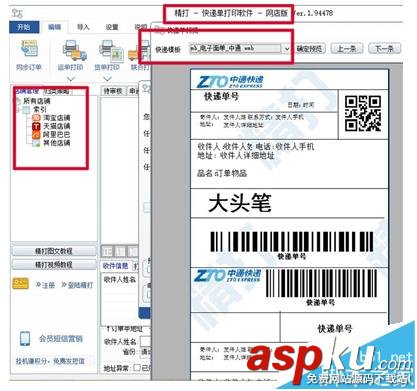Click the 注册 register link
This screenshot has height=391, width=417.
pyautogui.click(x=45, y=285)
